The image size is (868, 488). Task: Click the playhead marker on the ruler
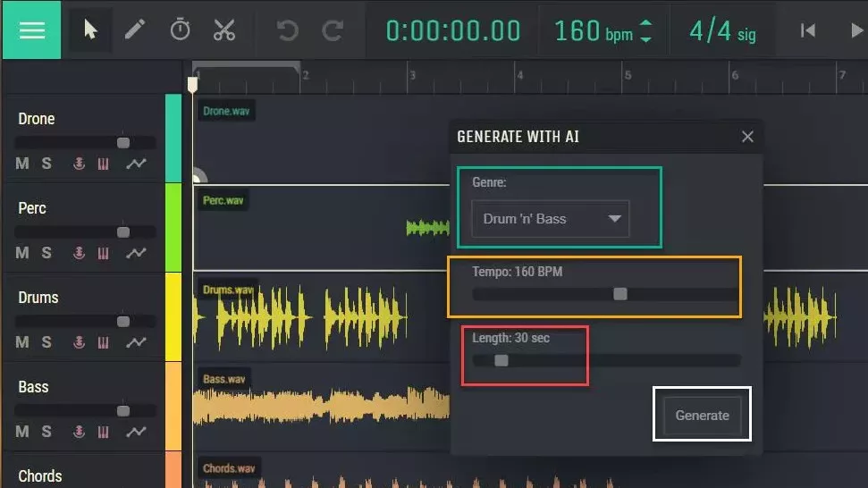pos(192,85)
